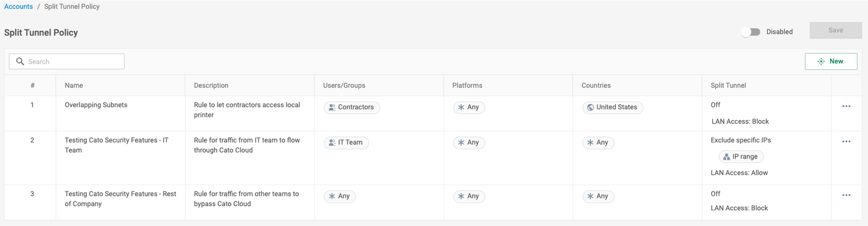Viewport: 868px width, 226px height.
Task: Click the grayed Save button
Action: [x=835, y=30]
